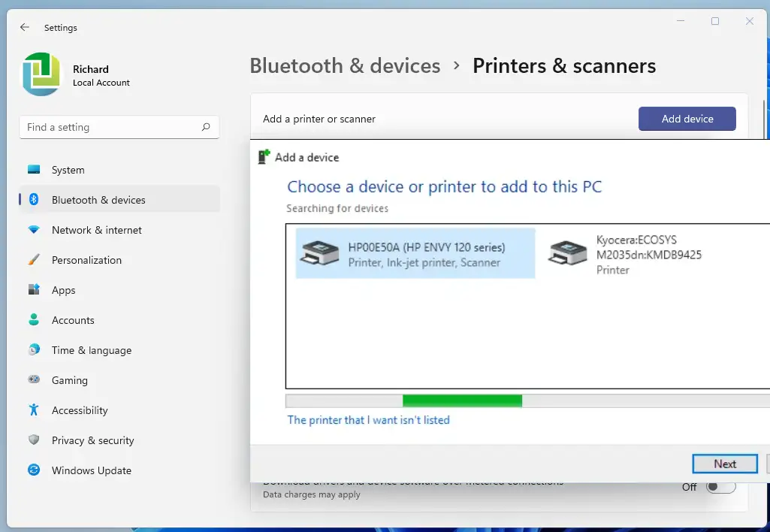Close the Settings window

tap(750, 21)
